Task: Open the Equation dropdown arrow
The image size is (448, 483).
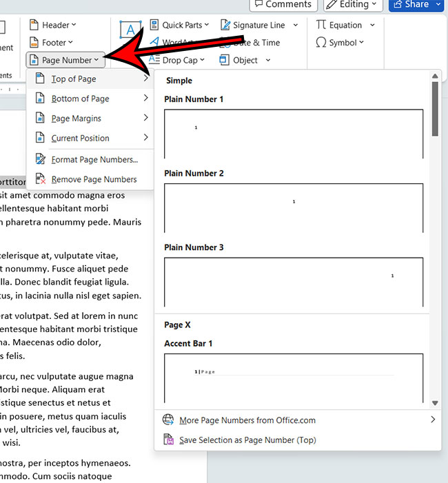Action: pyautogui.click(x=372, y=25)
